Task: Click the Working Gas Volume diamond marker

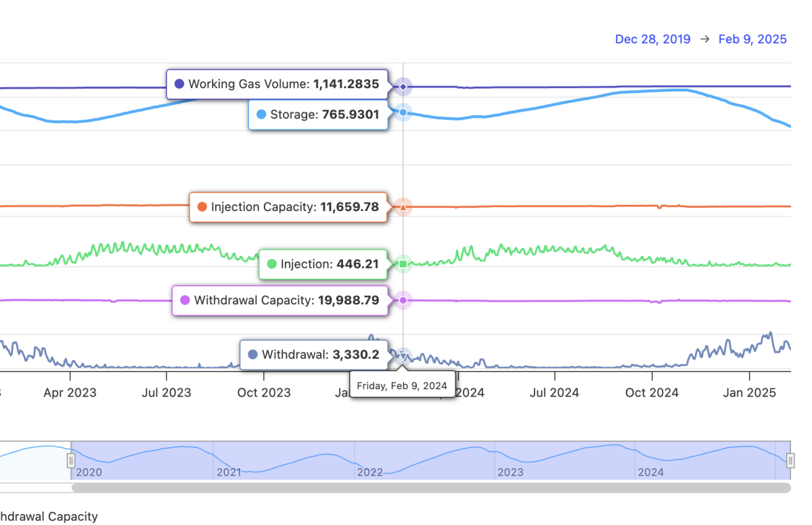Action: click(x=403, y=87)
